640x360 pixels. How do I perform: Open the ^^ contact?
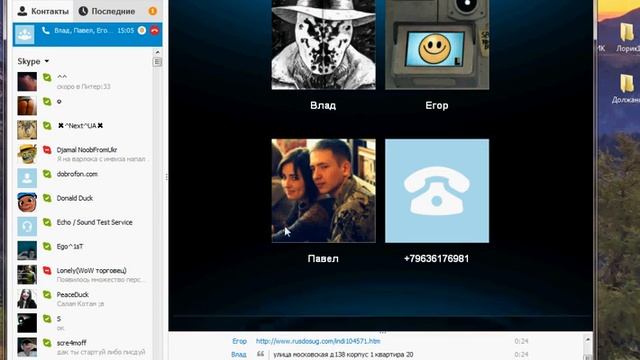point(84,82)
